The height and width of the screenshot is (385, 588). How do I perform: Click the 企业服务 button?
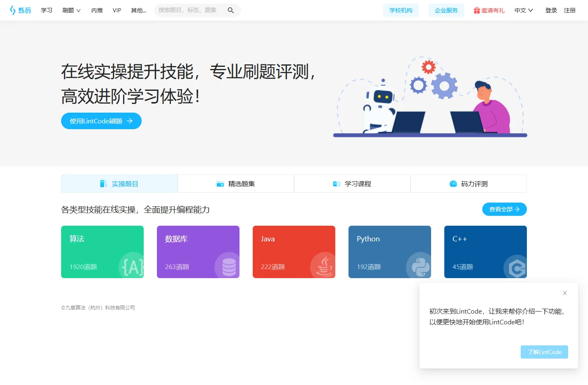tap(446, 10)
